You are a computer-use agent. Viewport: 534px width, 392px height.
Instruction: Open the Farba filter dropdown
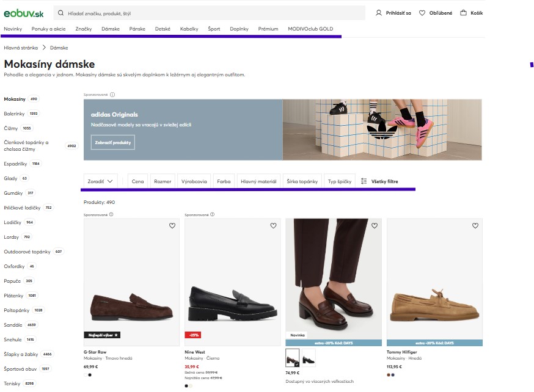[x=224, y=181]
